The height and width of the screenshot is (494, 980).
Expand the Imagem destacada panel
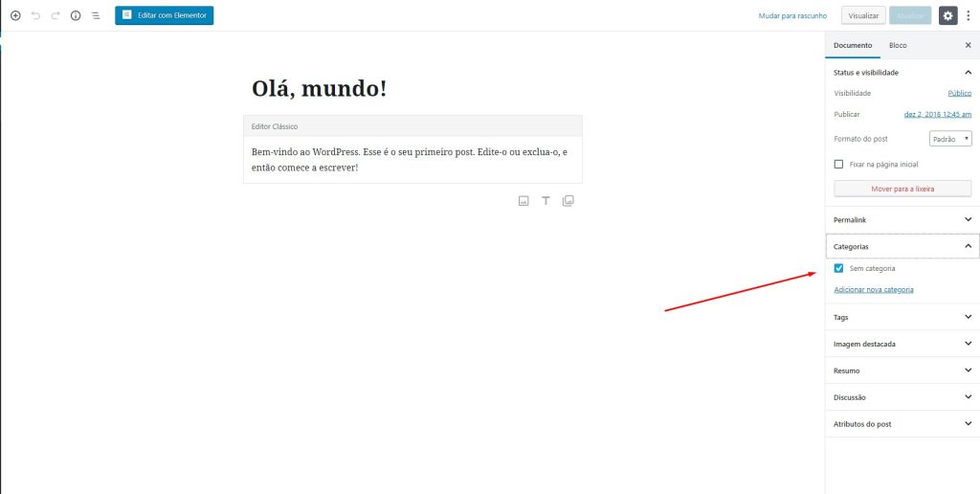coord(902,344)
